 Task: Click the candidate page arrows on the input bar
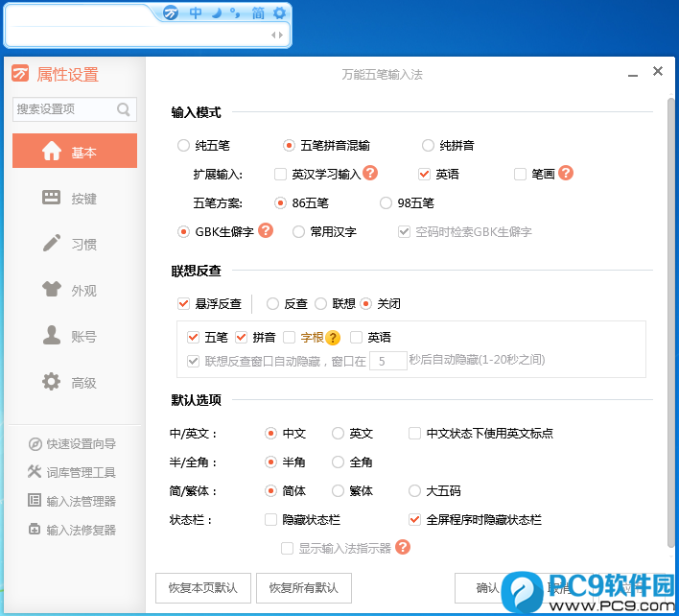click(x=277, y=36)
